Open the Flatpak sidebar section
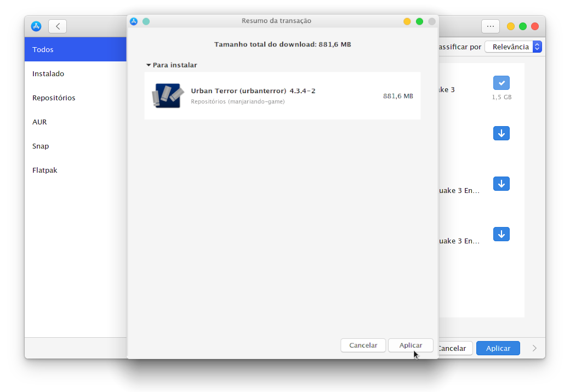 tap(45, 170)
